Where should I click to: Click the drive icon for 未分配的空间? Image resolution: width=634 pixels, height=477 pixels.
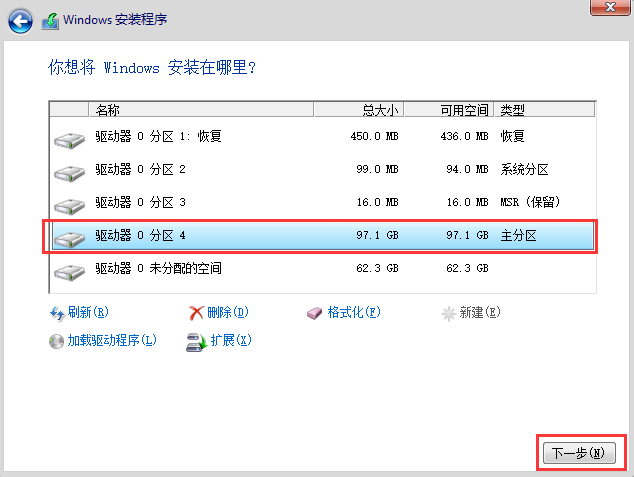[70, 272]
